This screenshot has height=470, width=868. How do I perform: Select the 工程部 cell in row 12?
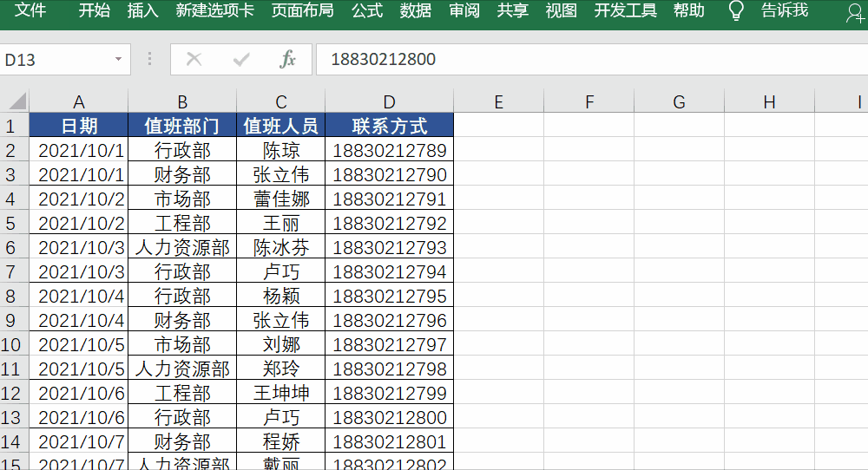[x=182, y=393]
